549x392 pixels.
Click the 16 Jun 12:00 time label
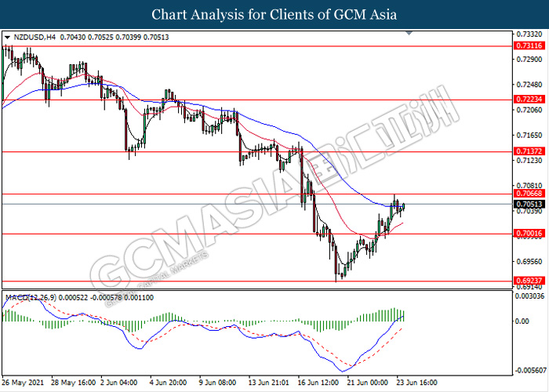[318, 383]
